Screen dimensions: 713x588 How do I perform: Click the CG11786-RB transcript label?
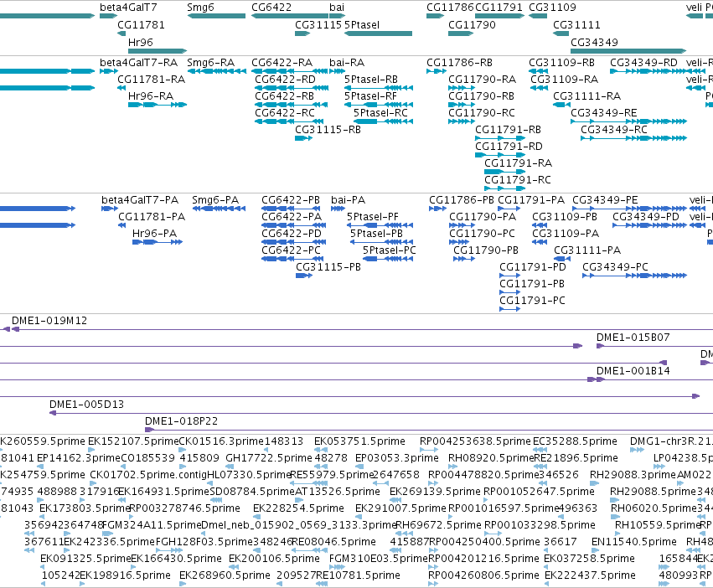point(459,63)
